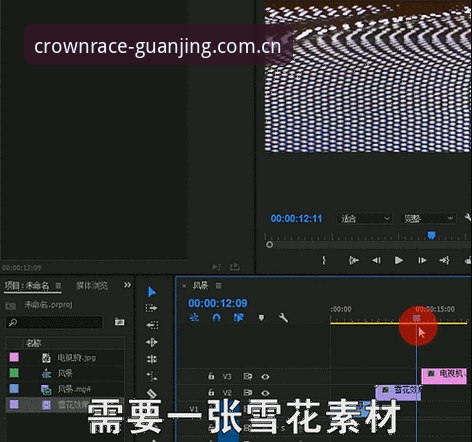
Task: Go to In point in Program monitor
Action: [x=354, y=260]
